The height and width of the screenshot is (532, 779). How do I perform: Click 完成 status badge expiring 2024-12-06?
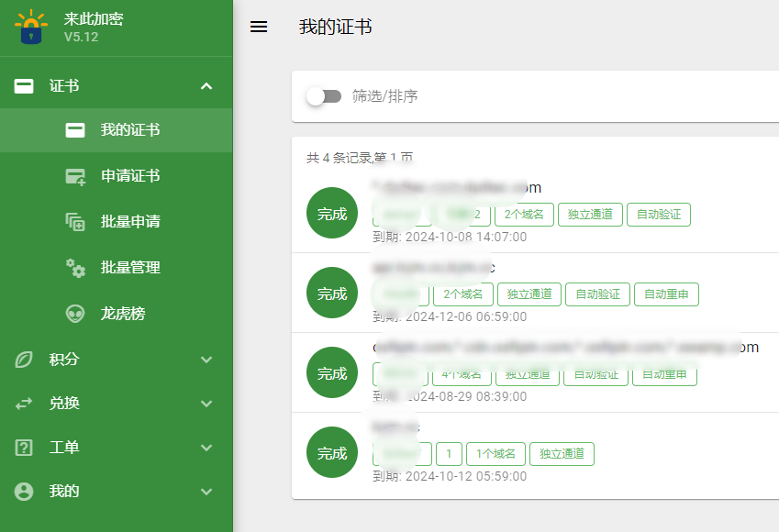(332, 293)
